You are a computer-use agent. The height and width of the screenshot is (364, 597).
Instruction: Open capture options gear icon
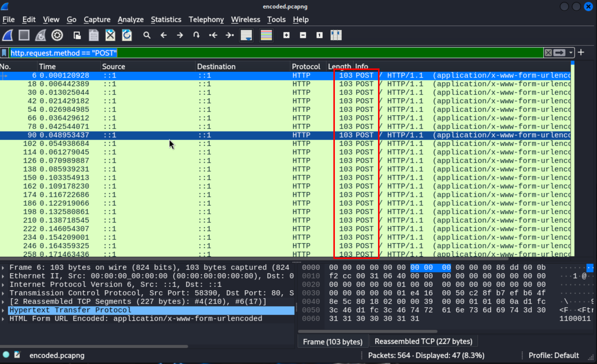pyautogui.click(x=57, y=35)
